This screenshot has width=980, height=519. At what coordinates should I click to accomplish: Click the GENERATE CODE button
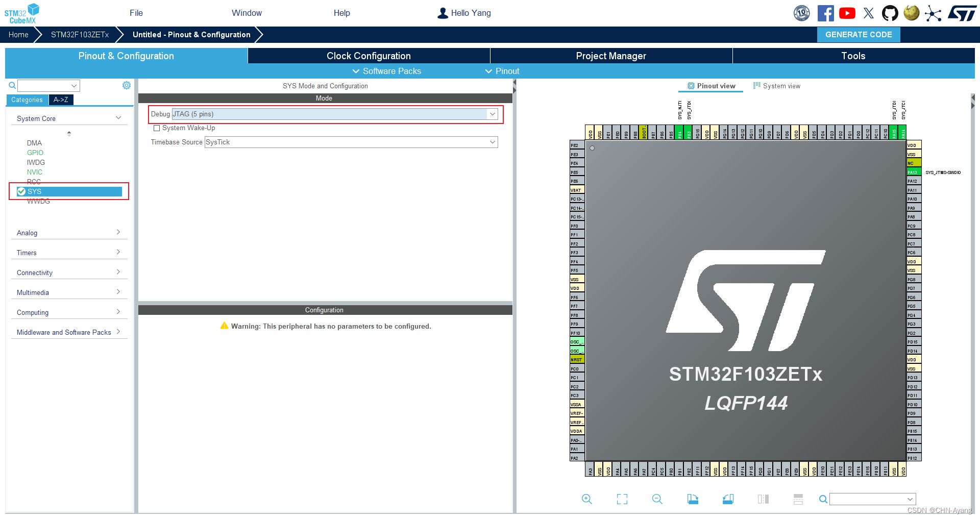pos(859,35)
